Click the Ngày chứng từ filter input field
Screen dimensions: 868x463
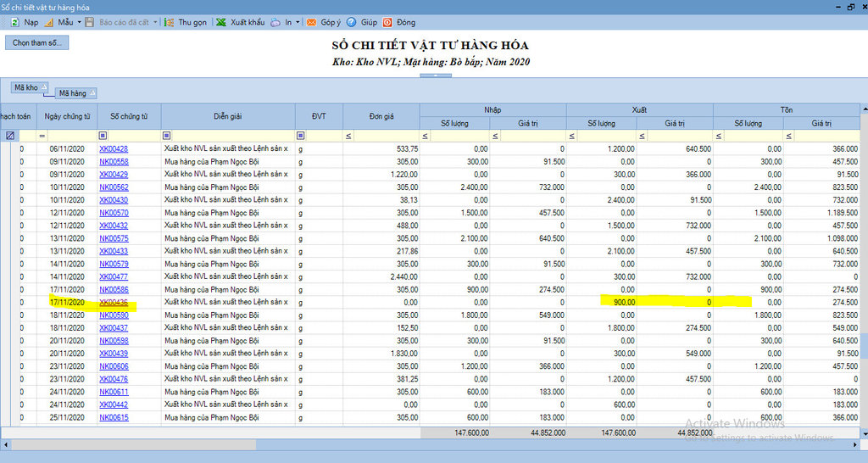tap(72, 136)
